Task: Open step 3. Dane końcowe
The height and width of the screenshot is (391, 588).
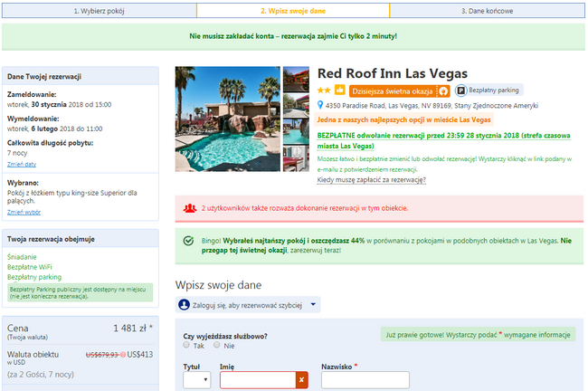Action: 487,11
